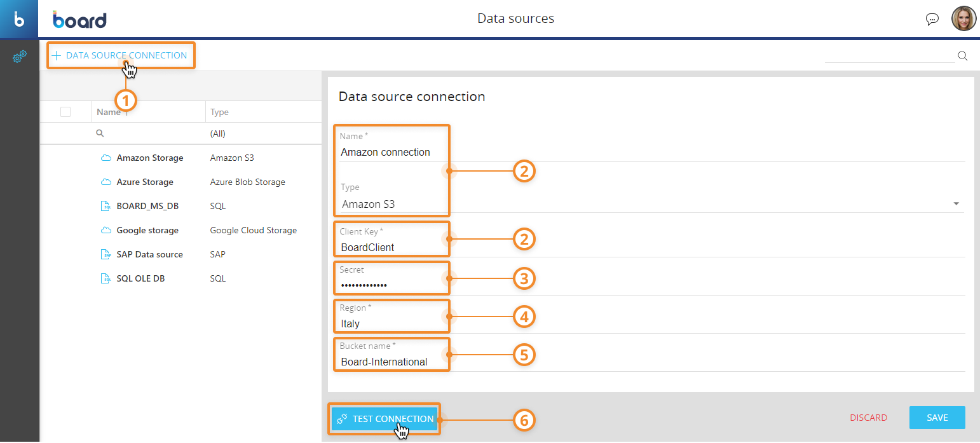980x443 pixels.
Task: Click the cloud icon beside Google storage
Action: pos(105,230)
